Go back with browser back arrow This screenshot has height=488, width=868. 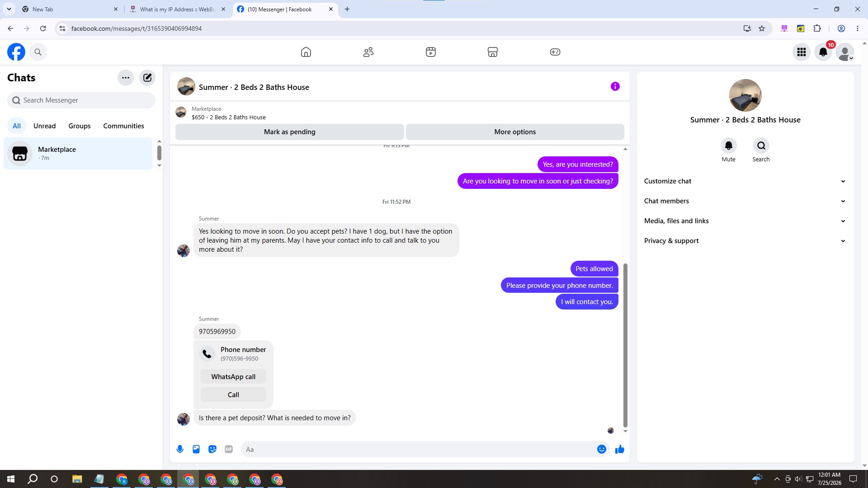[x=10, y=28]
